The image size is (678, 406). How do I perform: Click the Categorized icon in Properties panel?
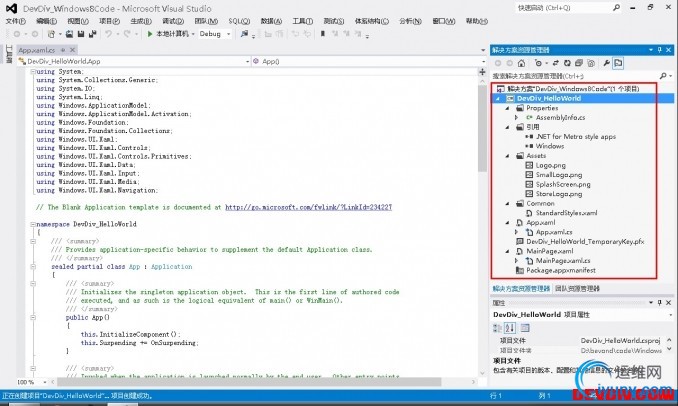pos(497,328)
